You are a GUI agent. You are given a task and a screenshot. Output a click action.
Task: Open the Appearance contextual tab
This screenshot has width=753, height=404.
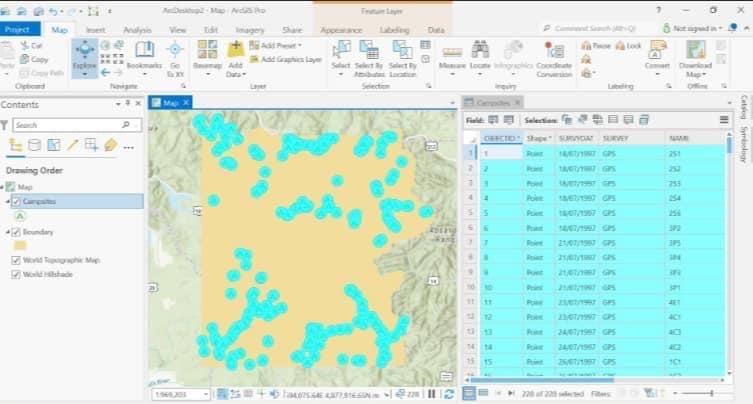(x=341, y=30)
